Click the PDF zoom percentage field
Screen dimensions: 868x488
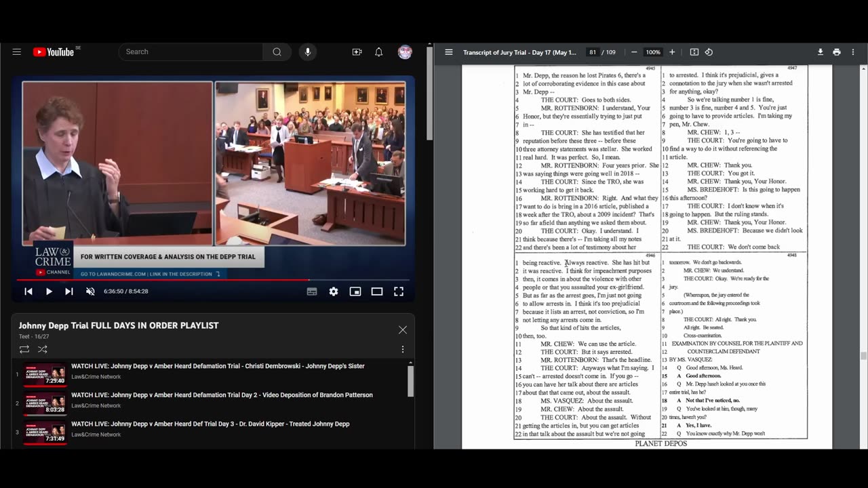(653, 52)
